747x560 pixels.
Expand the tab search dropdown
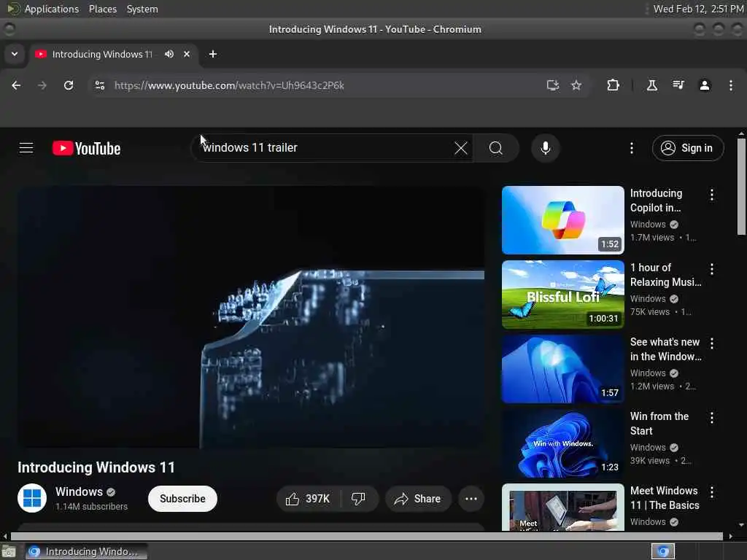coord(15,54)
